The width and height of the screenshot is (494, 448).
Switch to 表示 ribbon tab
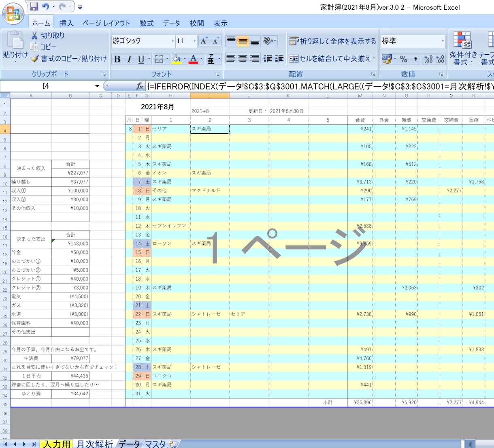click(221, 23)
